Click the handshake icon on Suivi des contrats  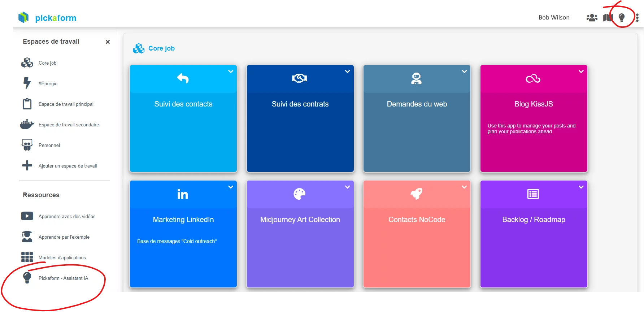click(300, 78)
